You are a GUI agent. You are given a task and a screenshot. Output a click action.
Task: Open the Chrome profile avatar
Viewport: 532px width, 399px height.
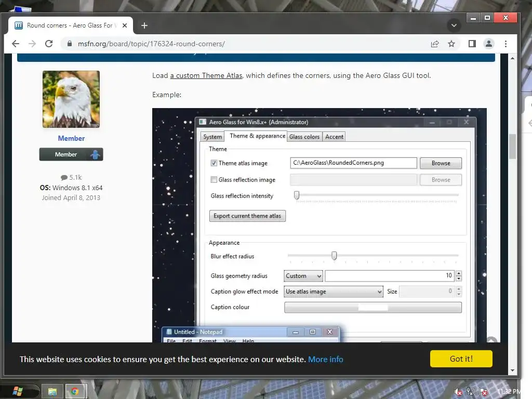(x=488, y=44)
